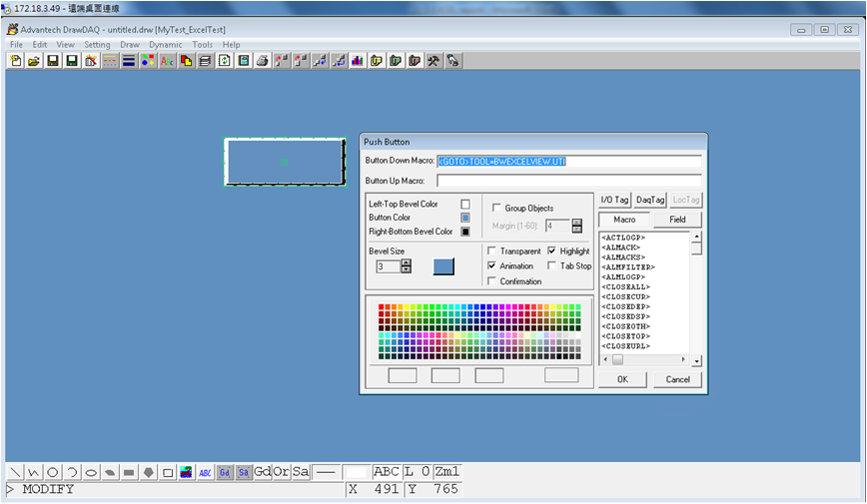Click the red and yellow overlapping squares icon
Image resolution: width=867 pixels, height=504 pixels.
(x=186, y=61)
